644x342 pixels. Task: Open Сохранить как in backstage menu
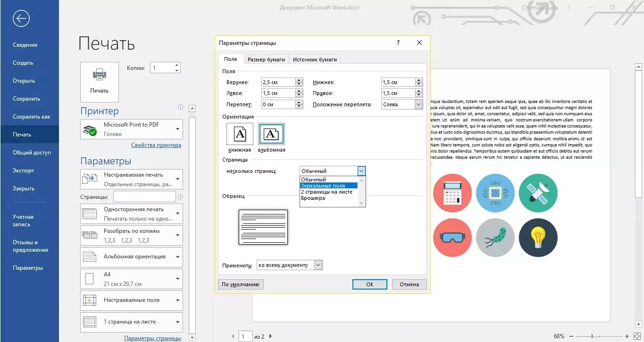(31, 117)
